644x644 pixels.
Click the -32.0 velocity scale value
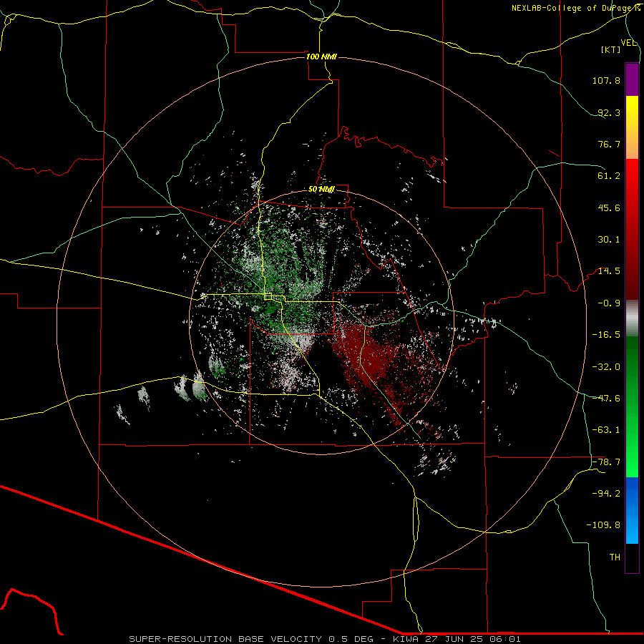606,367
